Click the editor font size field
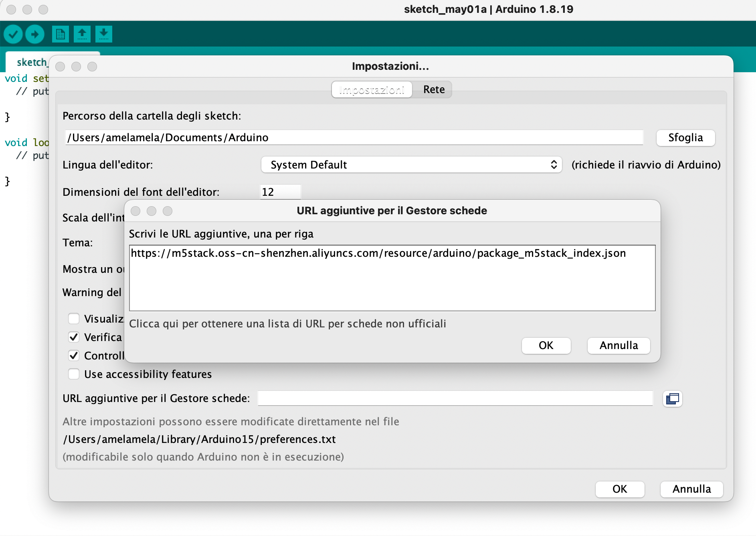 coord(280,192)
